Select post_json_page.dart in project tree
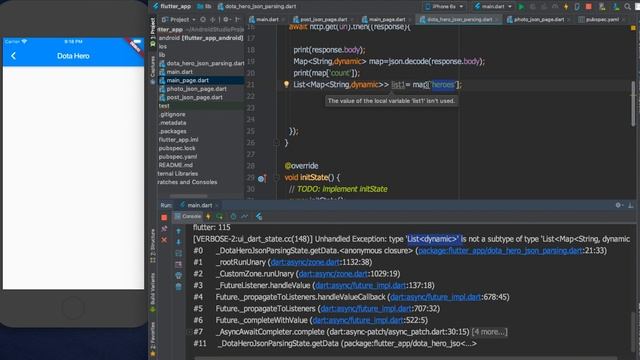The width and height of the screenshot is (640, 360). pos(191,98)
